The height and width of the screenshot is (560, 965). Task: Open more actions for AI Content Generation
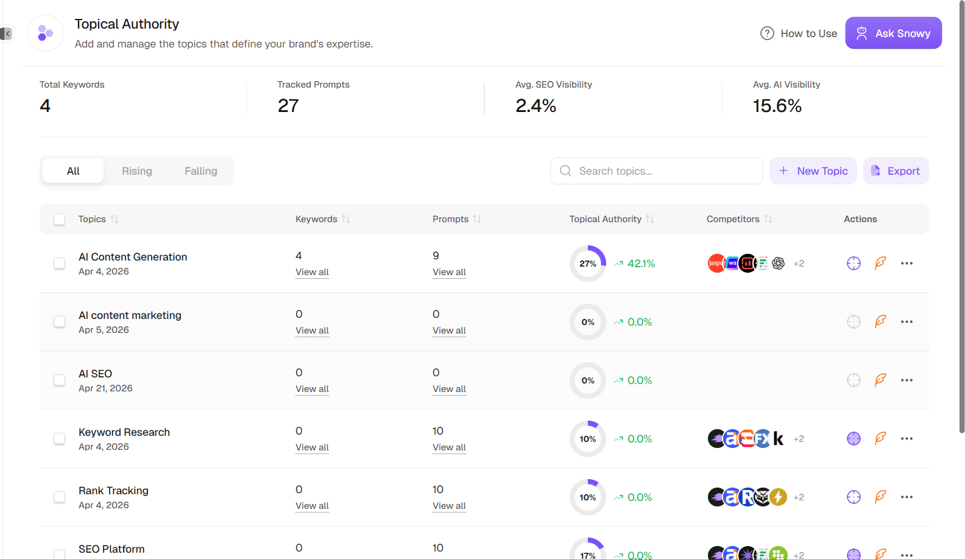click(x=907, y=263)
